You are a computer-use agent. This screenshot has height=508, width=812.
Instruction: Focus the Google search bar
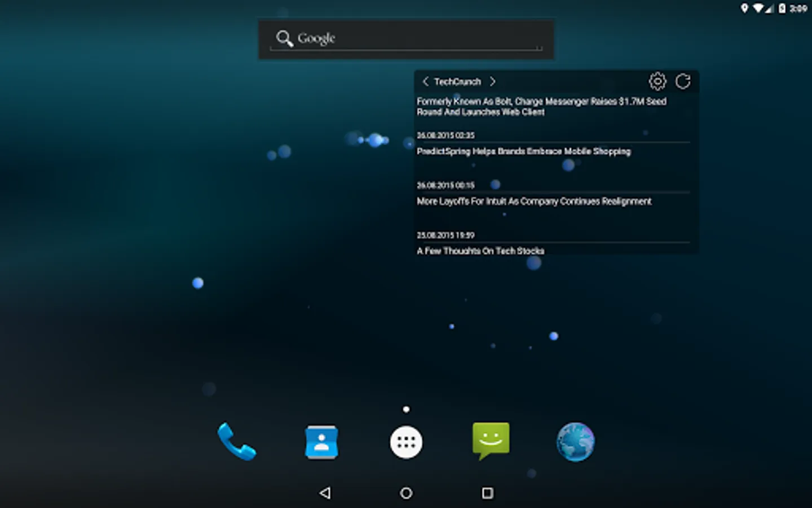click(406, 39)
